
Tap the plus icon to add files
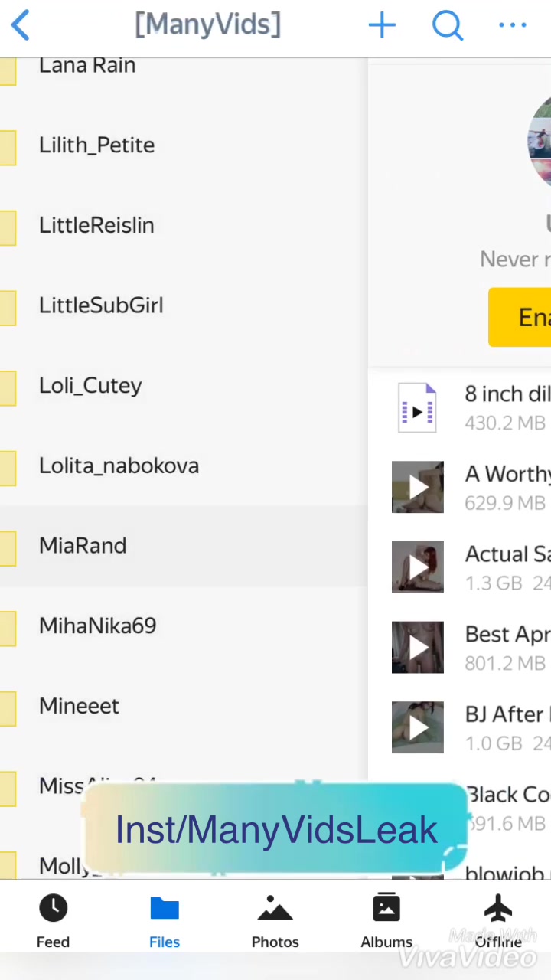point(382,25)
